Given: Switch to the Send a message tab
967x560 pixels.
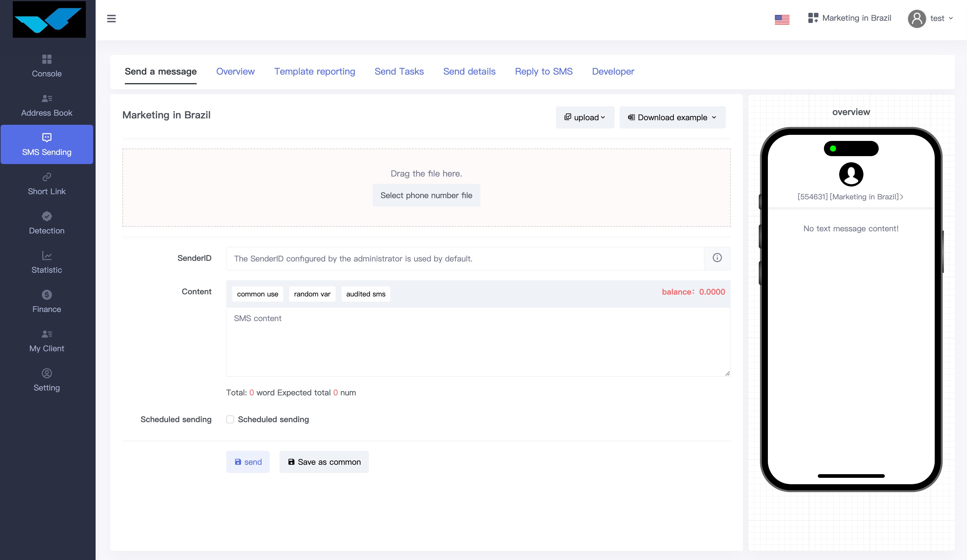Looking at the screenshot, I should 160,71.
